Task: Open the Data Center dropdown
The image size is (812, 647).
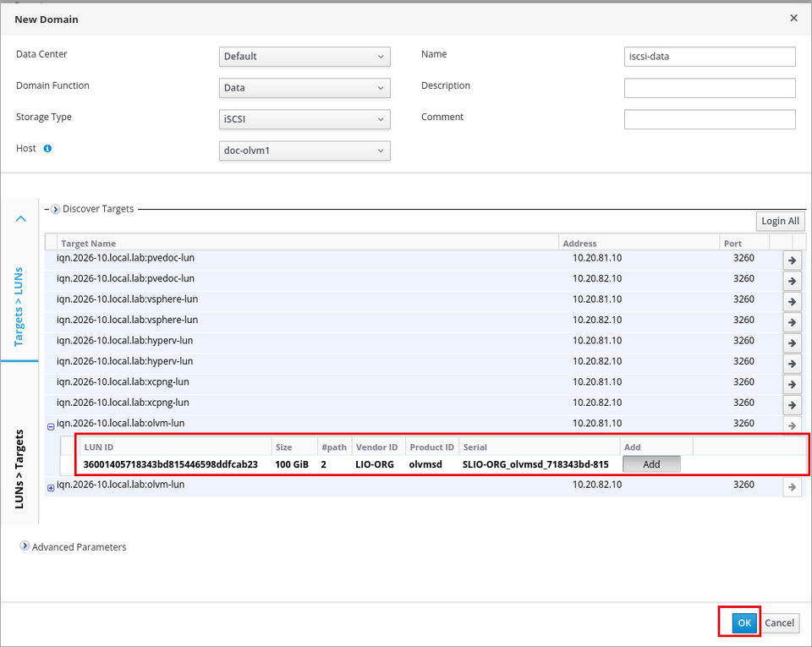Action: [304, 57]
